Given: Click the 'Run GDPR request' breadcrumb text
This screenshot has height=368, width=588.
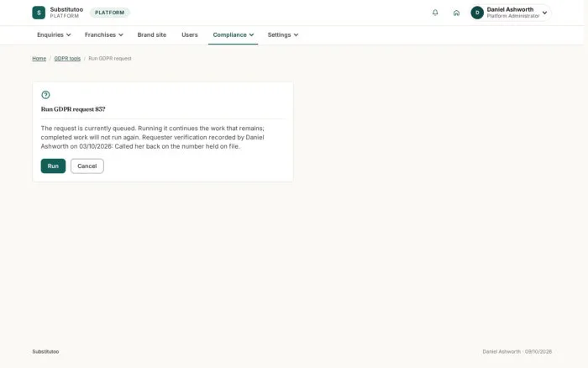Looking at the screenshot, I should (x=110, y=59).
